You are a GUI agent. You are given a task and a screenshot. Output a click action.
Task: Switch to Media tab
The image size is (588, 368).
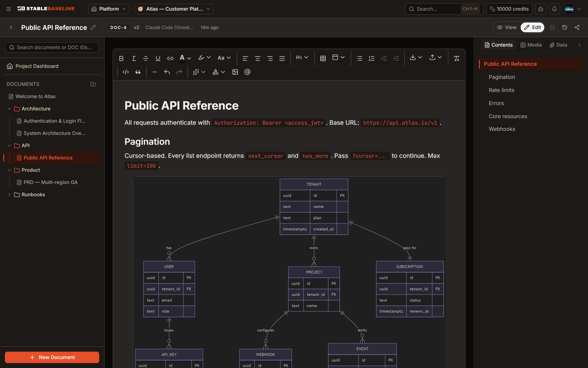pos(531,45)
